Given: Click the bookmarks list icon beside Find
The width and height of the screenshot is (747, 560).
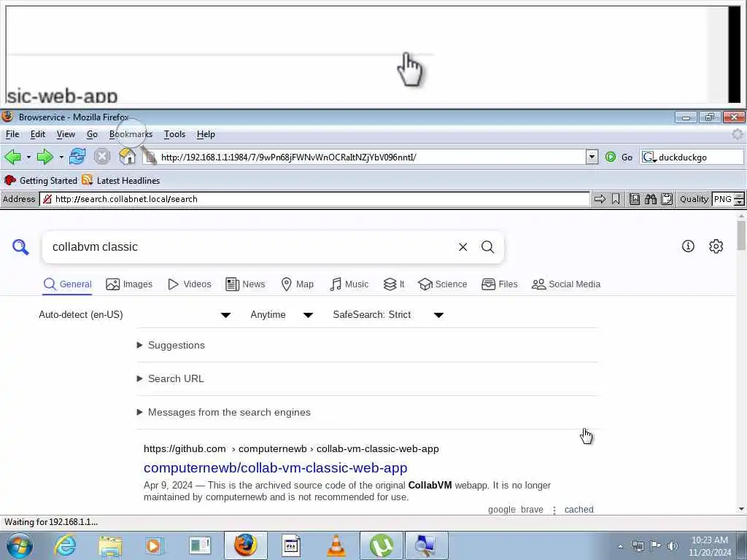Looking at the screenshot, I should (635, 199).
